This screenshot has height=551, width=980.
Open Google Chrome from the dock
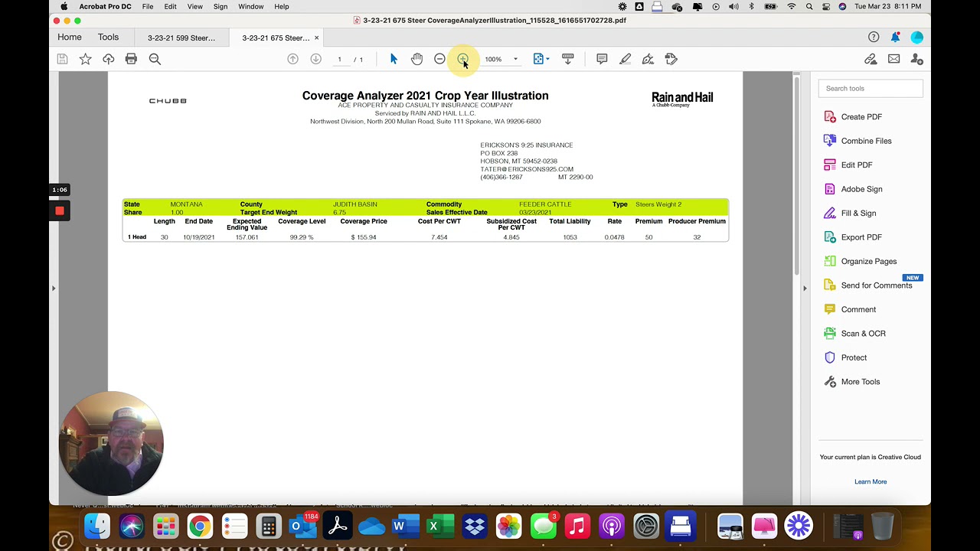coord(200,527)
